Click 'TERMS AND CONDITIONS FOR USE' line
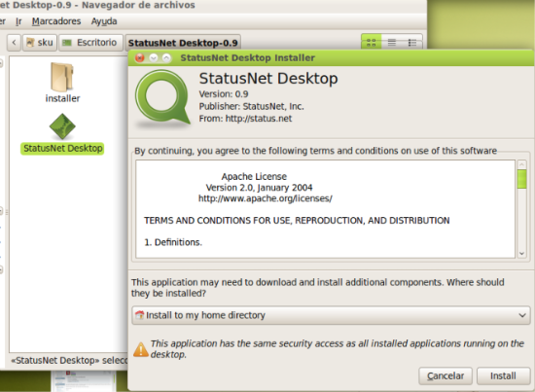The width and height of the screenshot is (535, 392). 297,221
